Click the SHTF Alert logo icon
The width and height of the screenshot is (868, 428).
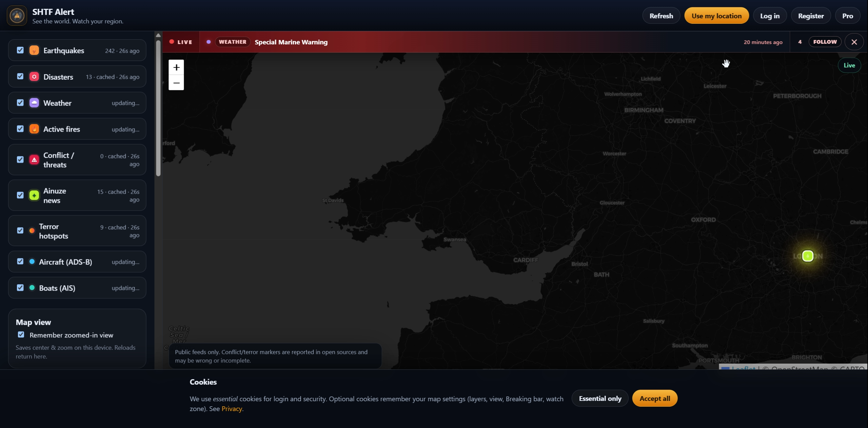17,16
